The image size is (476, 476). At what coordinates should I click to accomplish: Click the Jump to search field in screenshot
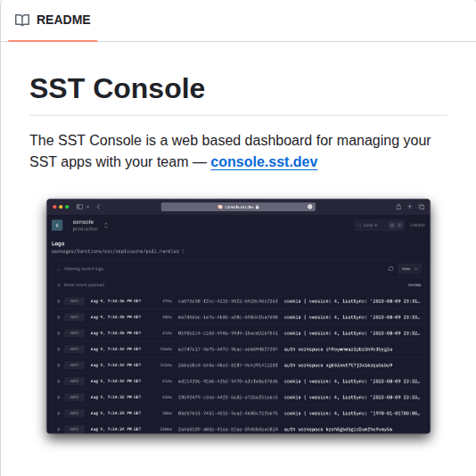[x=380, y=226]
